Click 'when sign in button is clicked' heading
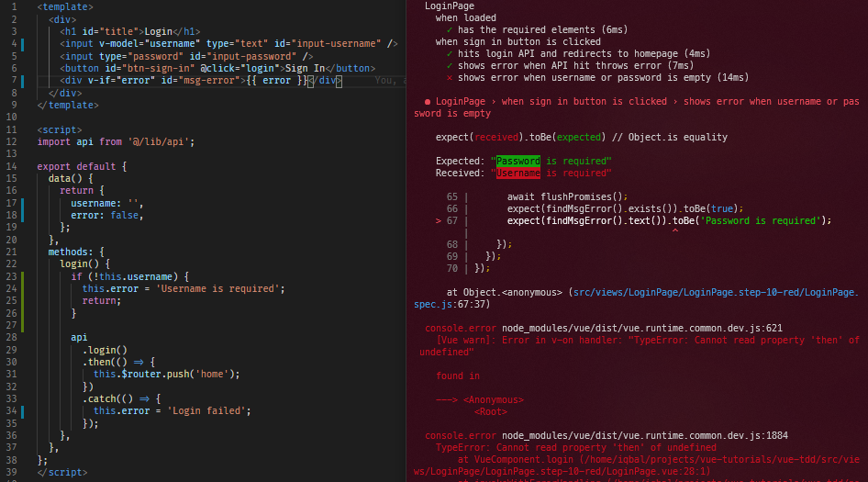 coord(518,42)
